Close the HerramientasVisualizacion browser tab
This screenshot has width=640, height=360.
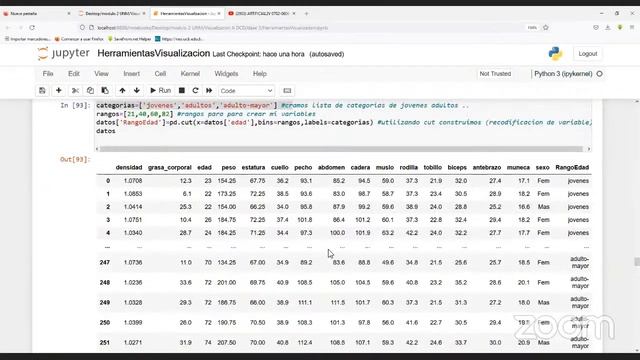tap(219, 13)
